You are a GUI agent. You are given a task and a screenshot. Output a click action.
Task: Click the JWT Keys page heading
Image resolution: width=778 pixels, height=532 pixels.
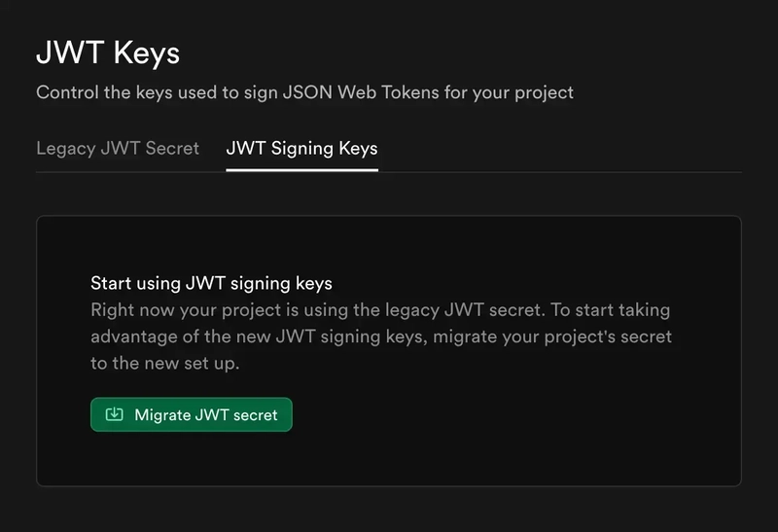coord(108,53)
